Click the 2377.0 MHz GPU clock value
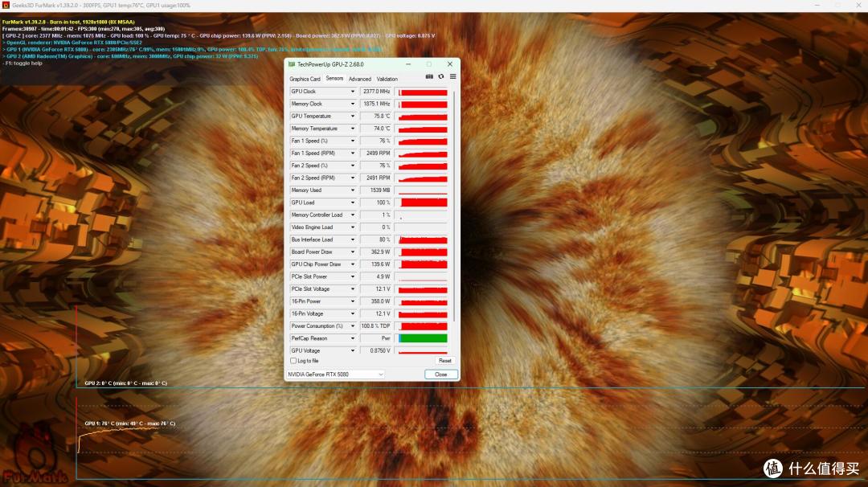 click(x=376, y=92)
